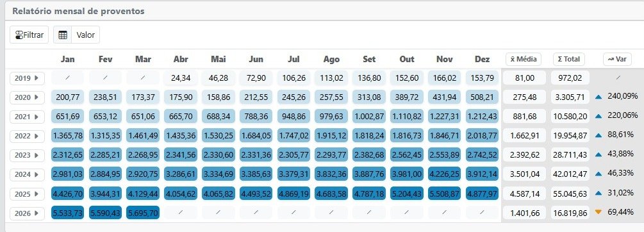Expand the 2022 year row
The height and width of the screenshot is (232, 644).
click(x=27, y=136)
